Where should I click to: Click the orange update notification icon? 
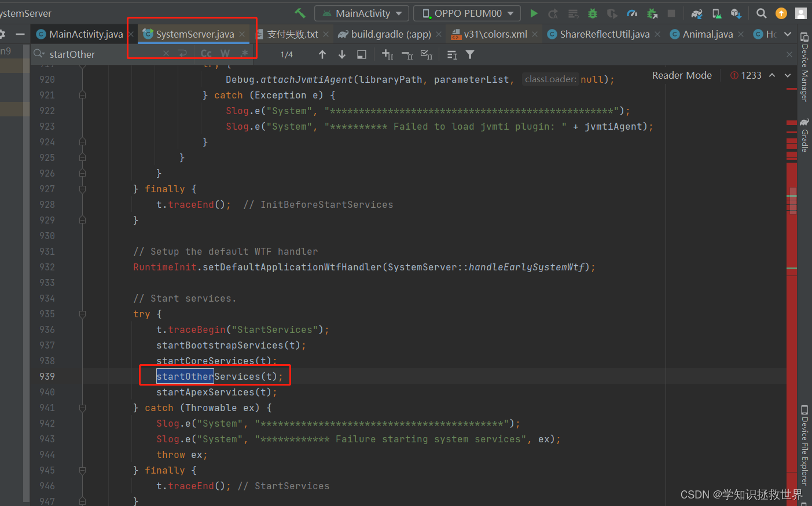[781, 13]
